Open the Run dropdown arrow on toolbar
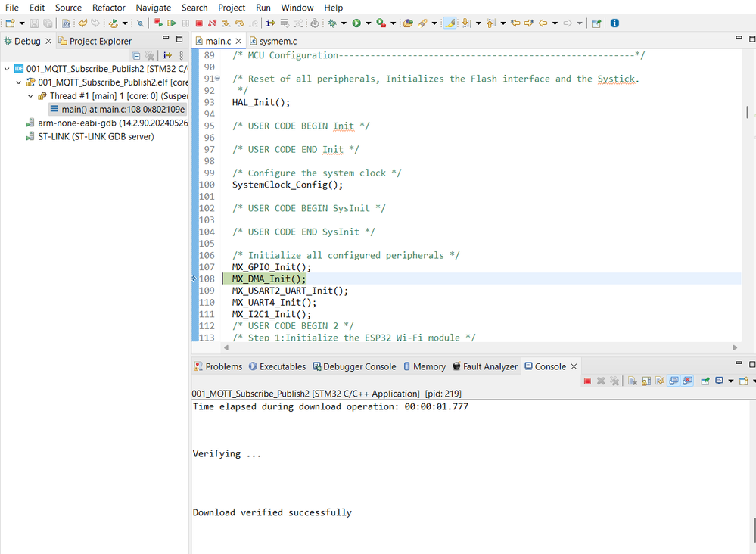756x554 pixels. point(368,23)
